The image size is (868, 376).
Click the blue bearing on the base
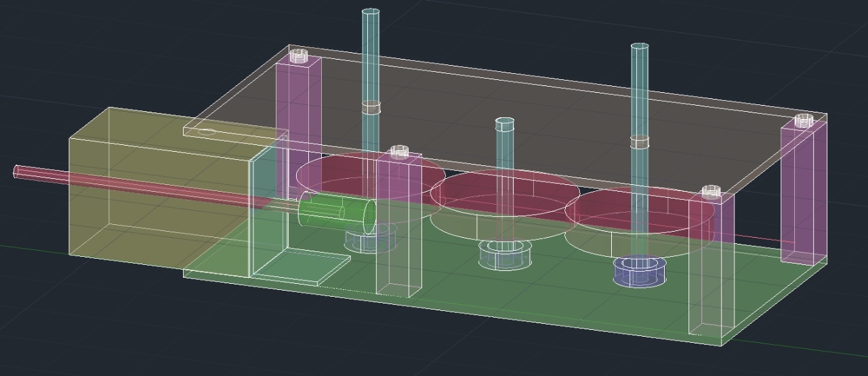640,270
